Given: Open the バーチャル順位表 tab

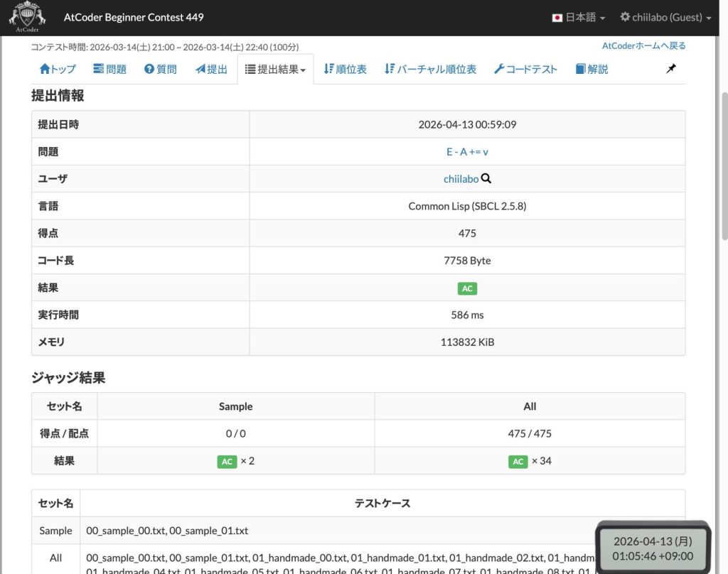Looking at the screenshot, I should pyautogui.click(x=430, y=69).
